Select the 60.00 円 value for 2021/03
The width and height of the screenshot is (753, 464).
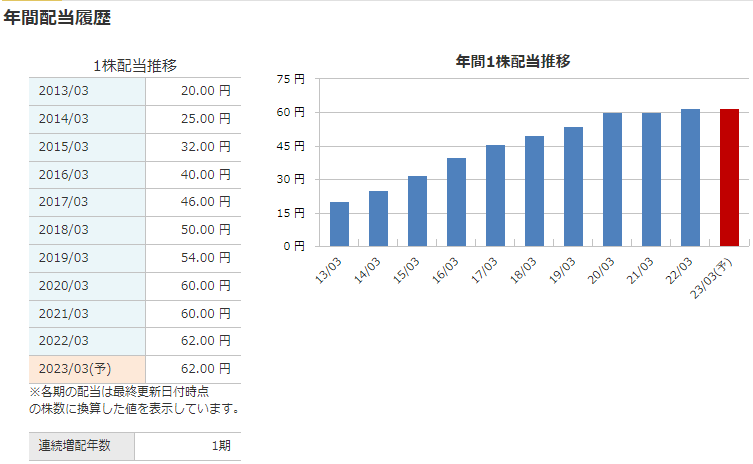[206, 313]
